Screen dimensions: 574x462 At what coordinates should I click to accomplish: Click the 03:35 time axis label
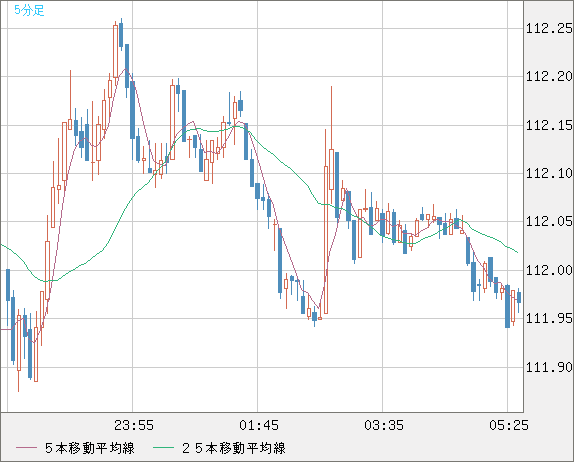pos(384,425)
